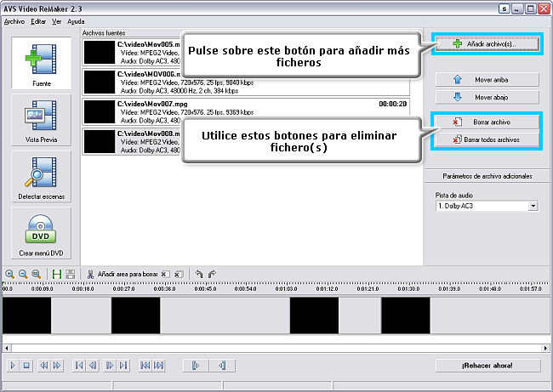This screenshot has height=392, width=553.
Task: Click the Borrar archivo button
Action: coord(487,122)
